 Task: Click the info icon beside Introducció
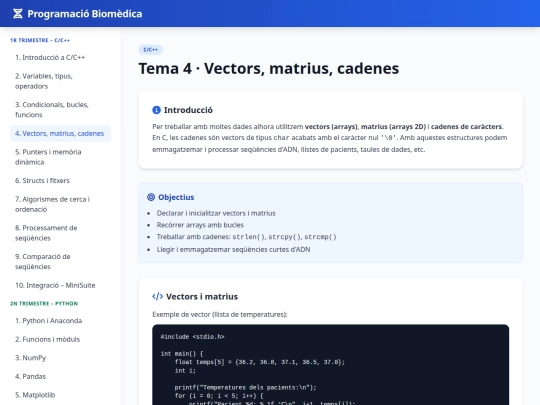[x=156, y=110]
